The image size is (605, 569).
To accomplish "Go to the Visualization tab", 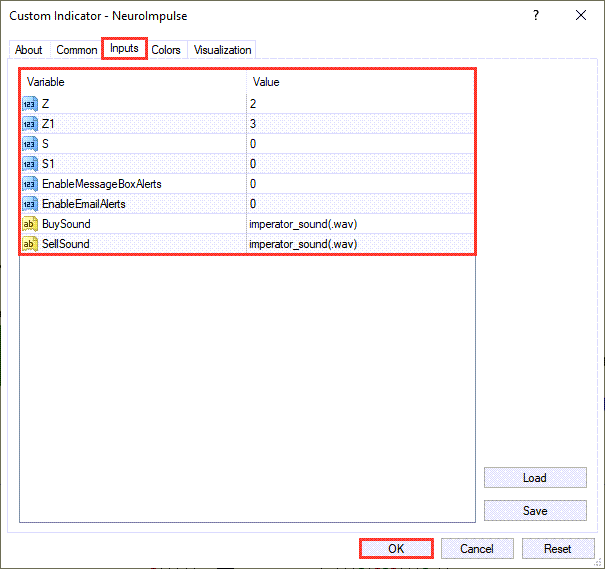I will pos(222,50).
